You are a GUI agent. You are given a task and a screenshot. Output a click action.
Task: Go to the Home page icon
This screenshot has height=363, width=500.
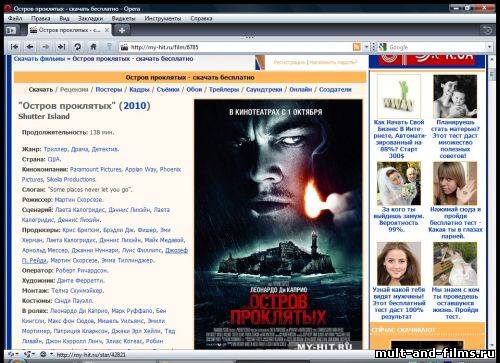pos(93,47)
